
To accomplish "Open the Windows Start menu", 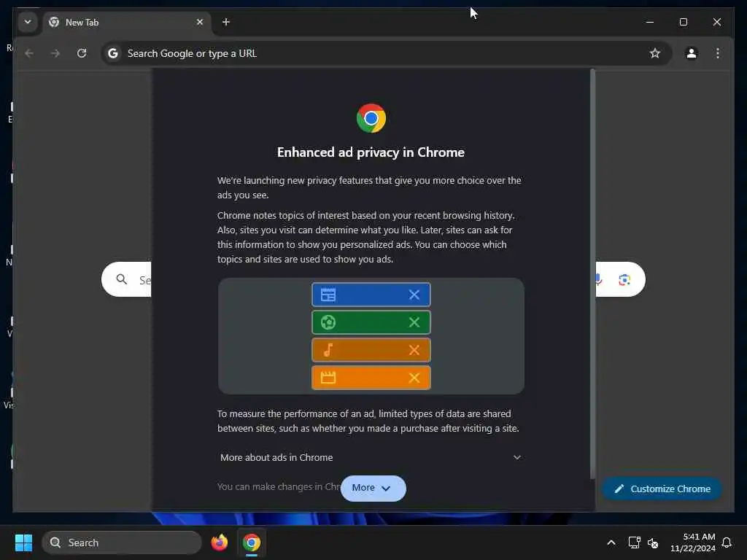I will point(24,542).
